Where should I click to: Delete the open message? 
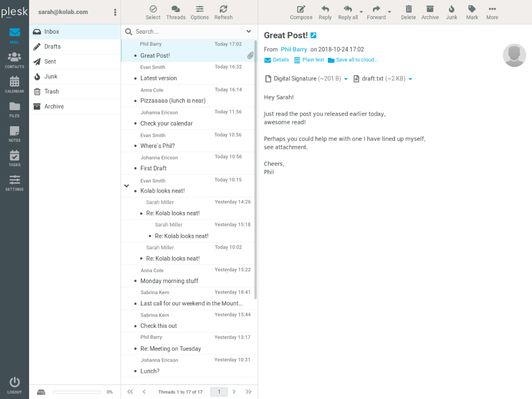[408, 12]
